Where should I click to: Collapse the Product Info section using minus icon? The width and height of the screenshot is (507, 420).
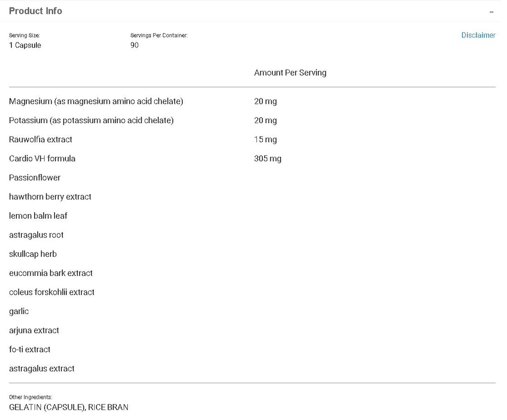coord(491,12)
